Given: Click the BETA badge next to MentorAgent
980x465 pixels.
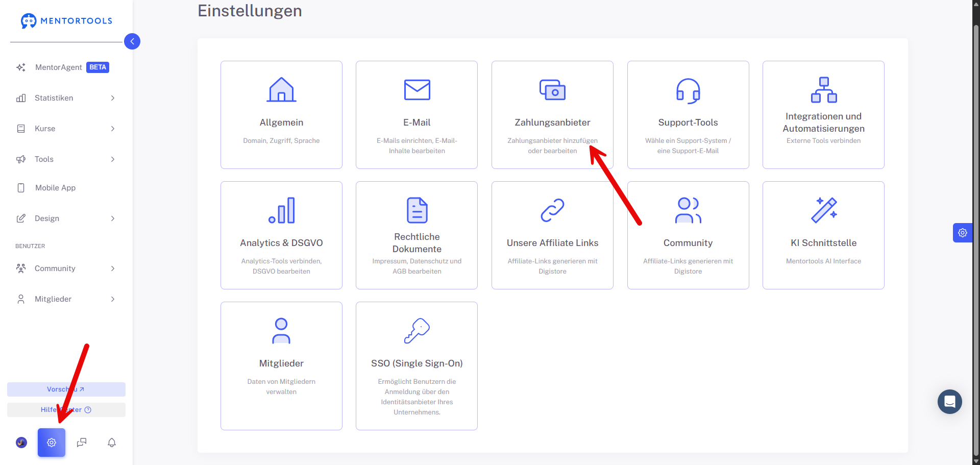Looking at the screenshot, I should (97, 67).
